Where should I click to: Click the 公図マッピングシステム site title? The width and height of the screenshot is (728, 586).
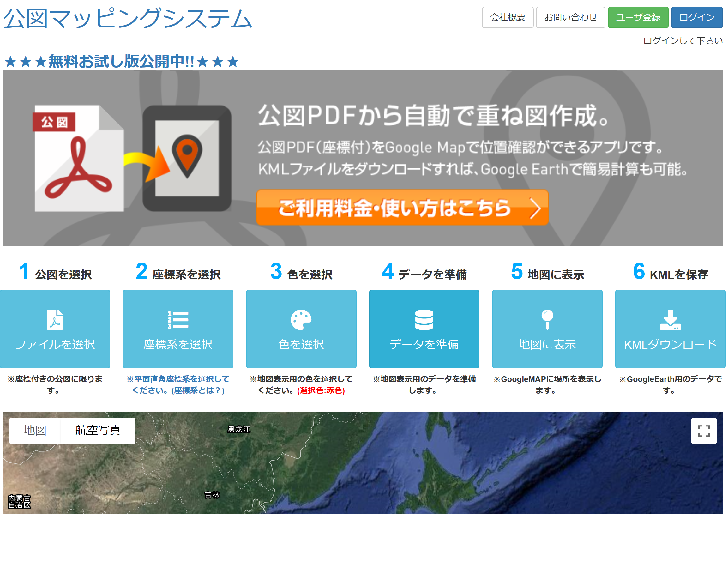(x=128, y=19)
